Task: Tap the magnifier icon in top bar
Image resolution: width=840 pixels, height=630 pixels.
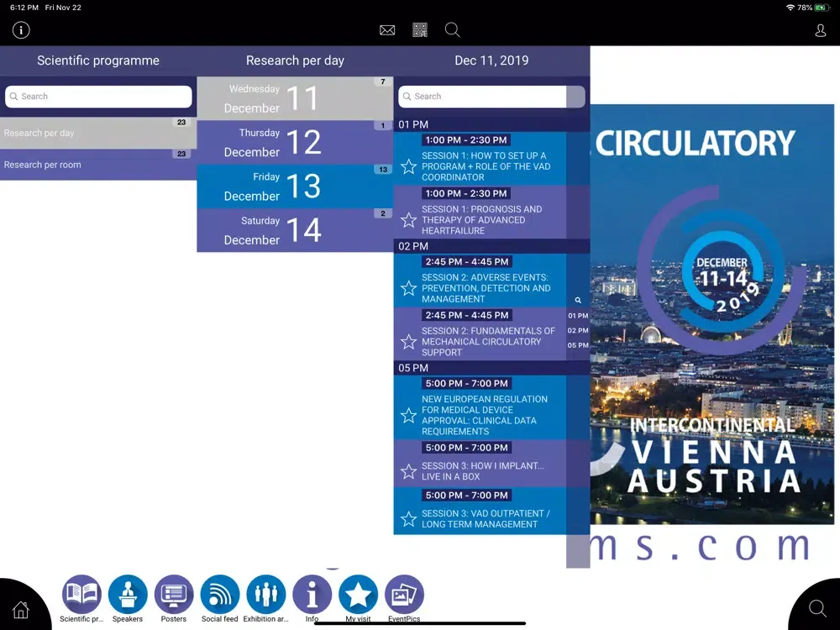Action: [x=452, y=30]
